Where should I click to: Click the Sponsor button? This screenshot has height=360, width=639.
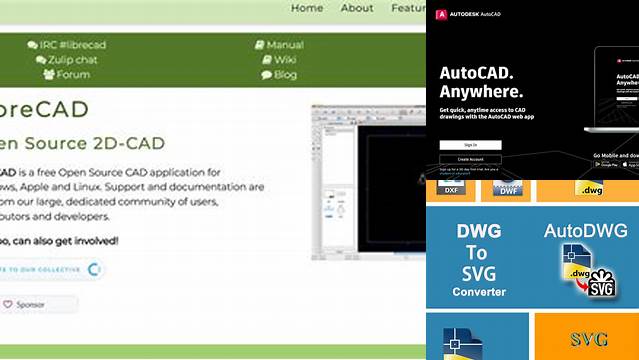click(x=39, y=305)
